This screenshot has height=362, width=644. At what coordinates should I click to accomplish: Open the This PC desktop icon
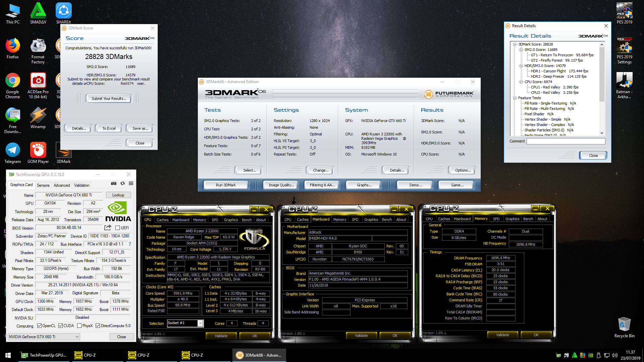click(12, 13)
